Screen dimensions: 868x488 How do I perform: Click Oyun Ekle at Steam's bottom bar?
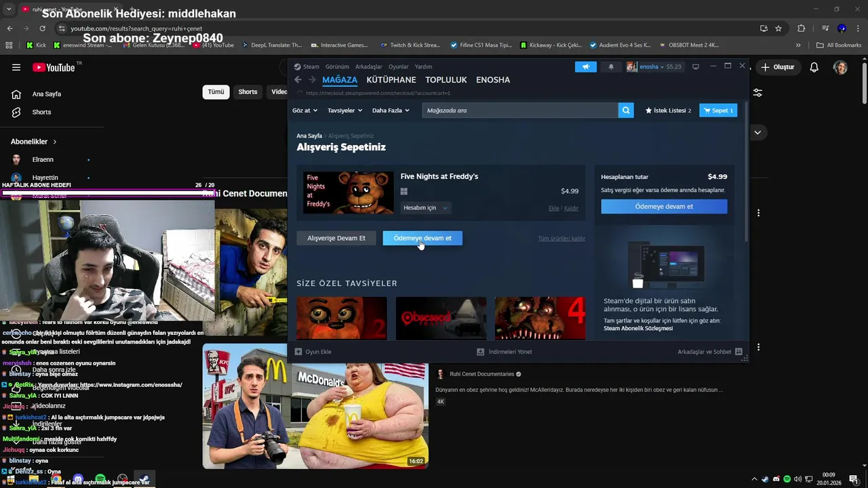(313, 352)
